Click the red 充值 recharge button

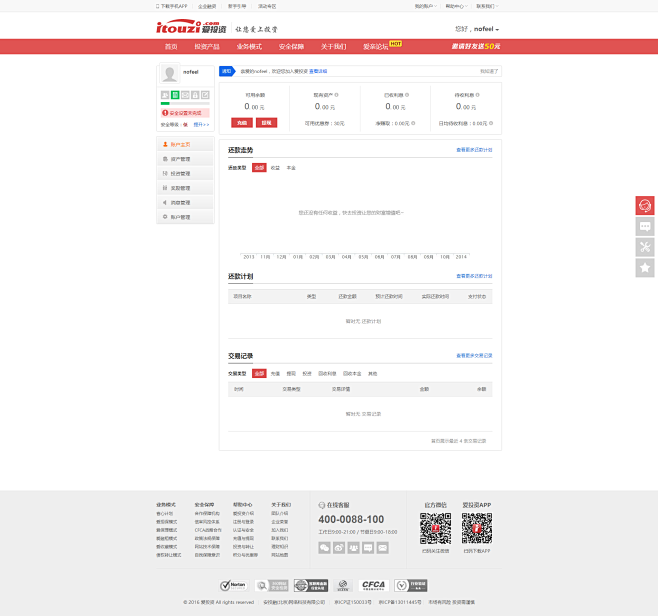(242, 122)
